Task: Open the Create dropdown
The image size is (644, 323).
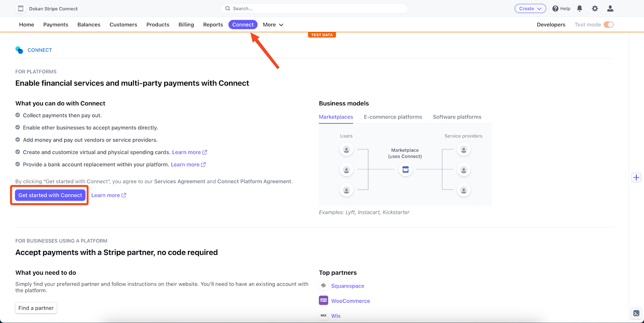Action: 530,8
